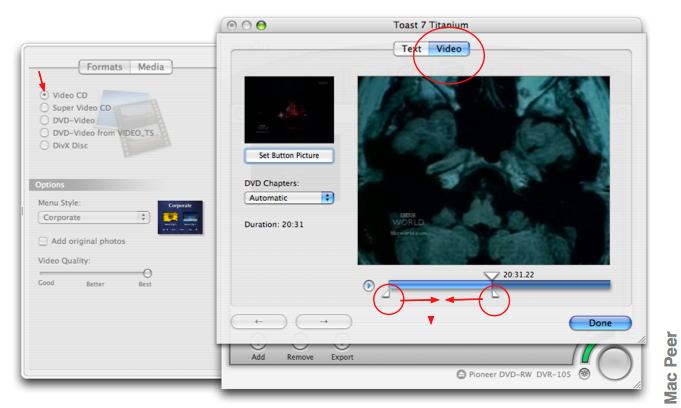The height and width of the screenshot is (408, 681).
Task: Go to next item with right arrow button
Action: point(324,322)
